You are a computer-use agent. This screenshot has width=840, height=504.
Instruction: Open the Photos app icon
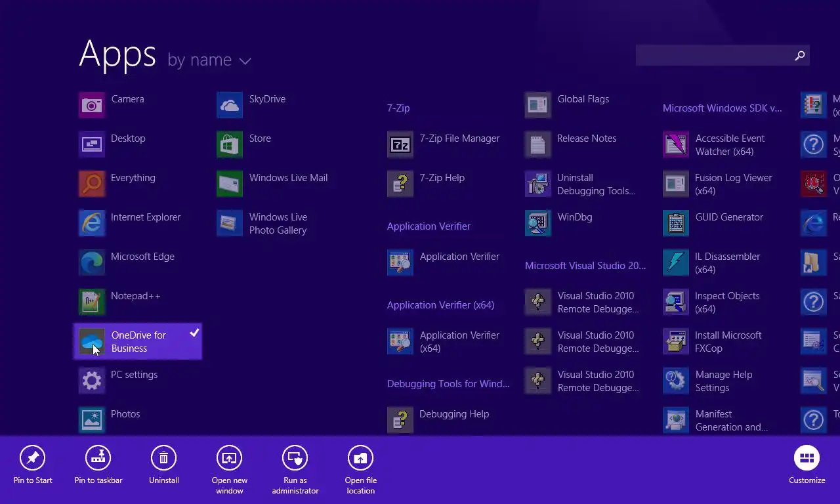pos(92,420)
